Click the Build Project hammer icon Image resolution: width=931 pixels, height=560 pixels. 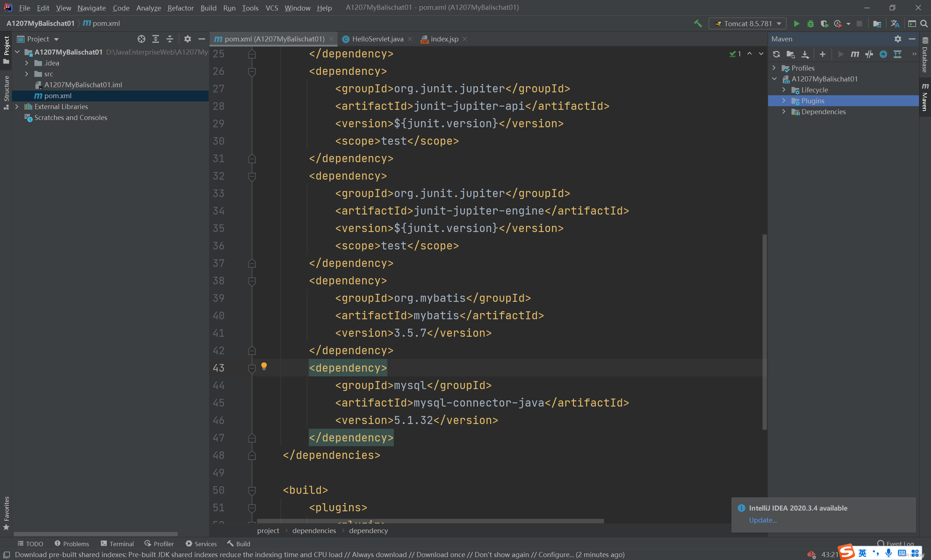(698, 23)
